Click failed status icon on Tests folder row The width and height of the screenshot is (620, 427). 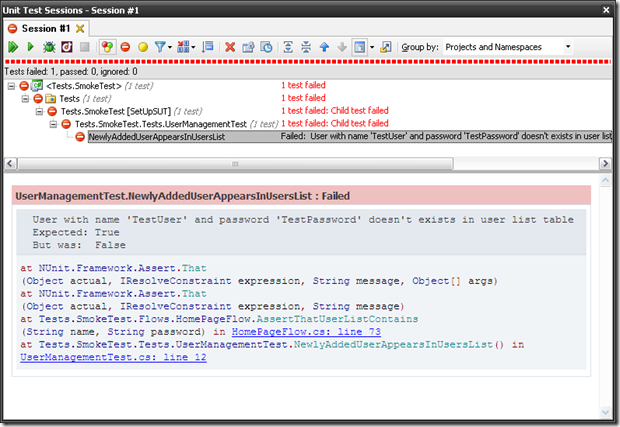pos(38,98)
